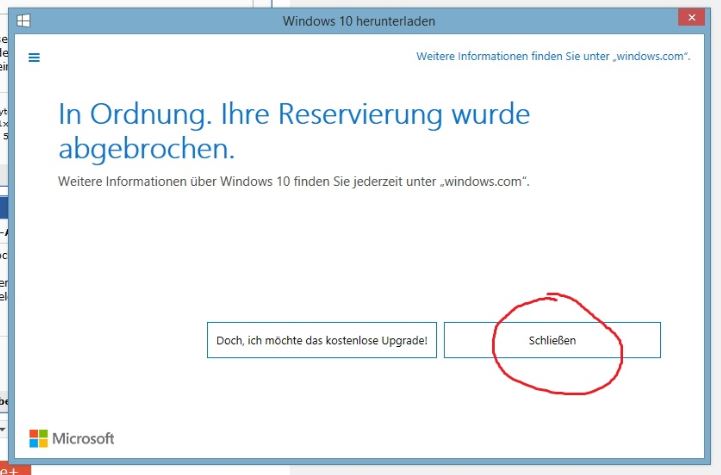
Task: Open the hamburger menu icon
Action: [x=34, y=57]
